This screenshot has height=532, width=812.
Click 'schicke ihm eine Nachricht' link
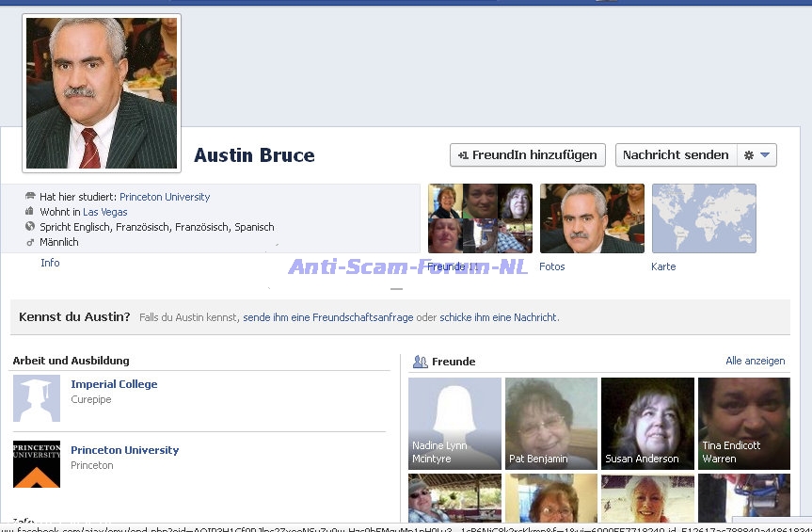tap(498, 317)
